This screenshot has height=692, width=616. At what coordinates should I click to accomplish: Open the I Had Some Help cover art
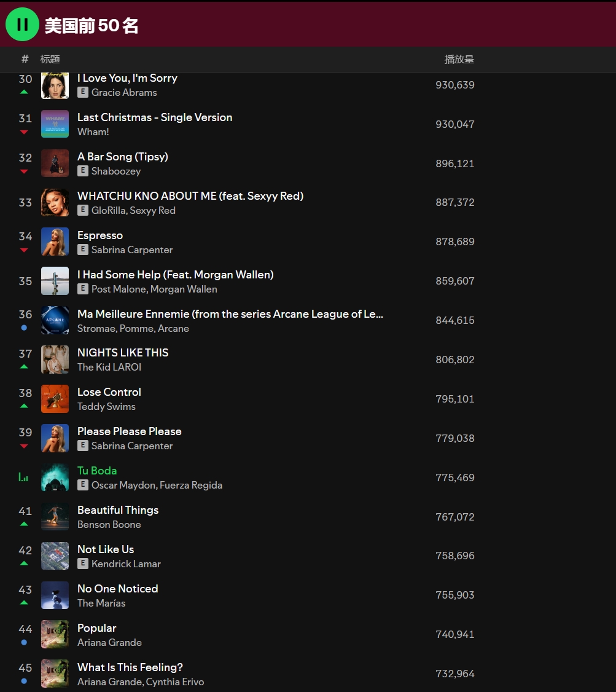55,281
